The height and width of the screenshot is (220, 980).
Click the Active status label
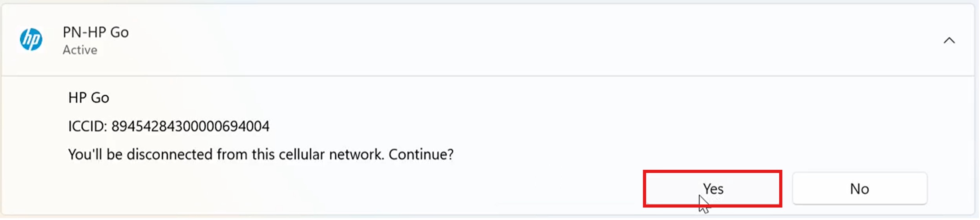click(80, 50)
